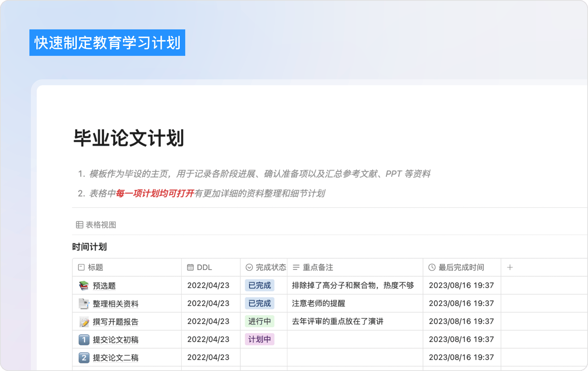This screenshot has height=371, width=588.
Task: Click the empty status cell for 提交论文二稿
Action: [x=263, y=357]
